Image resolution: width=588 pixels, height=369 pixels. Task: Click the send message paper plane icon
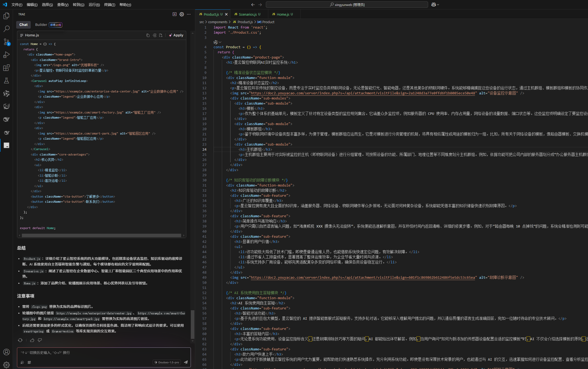pos(186,362)
